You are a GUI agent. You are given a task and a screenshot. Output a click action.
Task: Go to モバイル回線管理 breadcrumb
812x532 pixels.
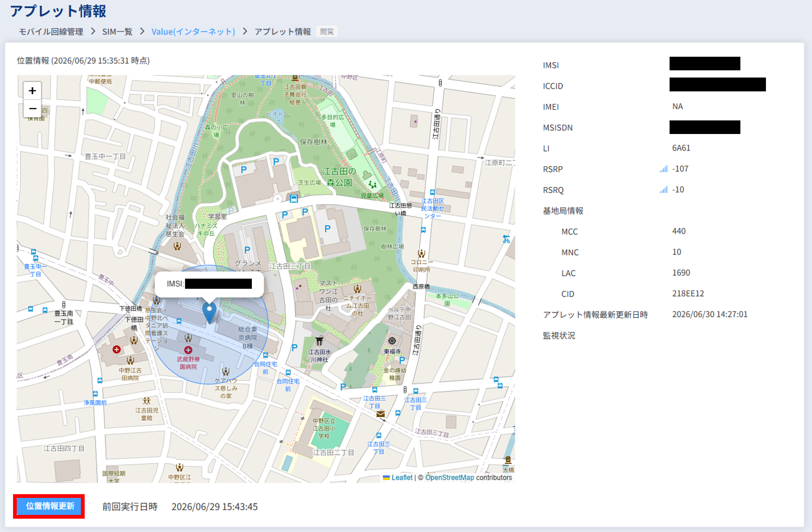51,32
